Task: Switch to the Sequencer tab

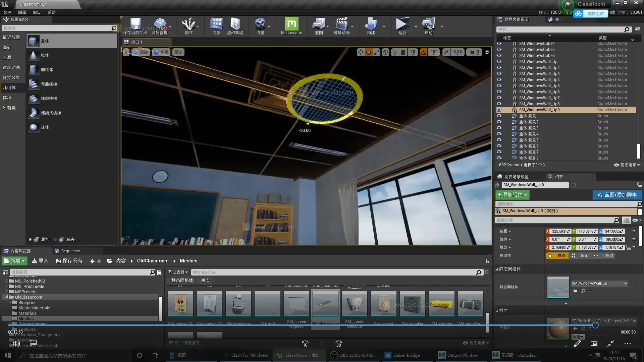Action: [71, 250]
